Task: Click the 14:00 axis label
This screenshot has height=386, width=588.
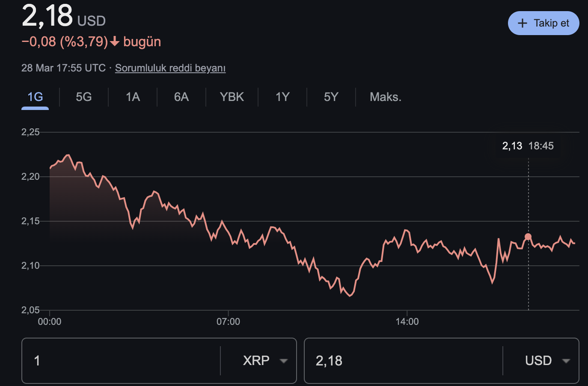Action: click(407, 321)
